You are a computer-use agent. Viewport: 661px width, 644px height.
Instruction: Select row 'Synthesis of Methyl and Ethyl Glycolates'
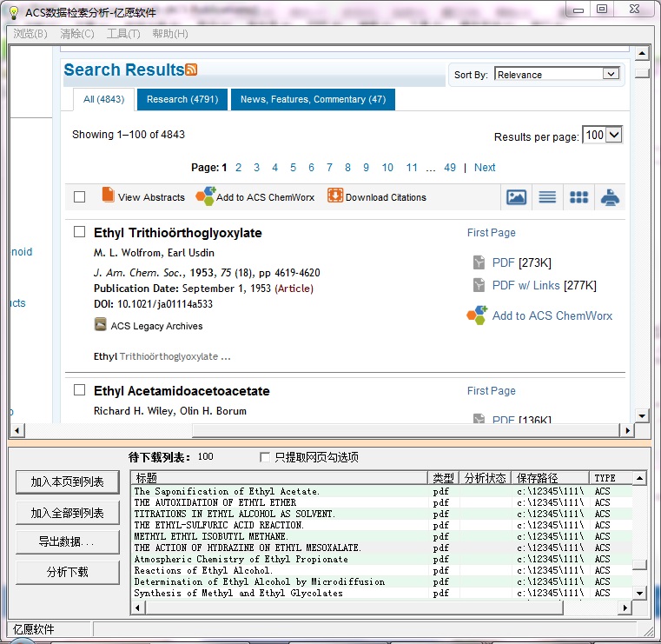pyautogui.click(x=381, y=593)
